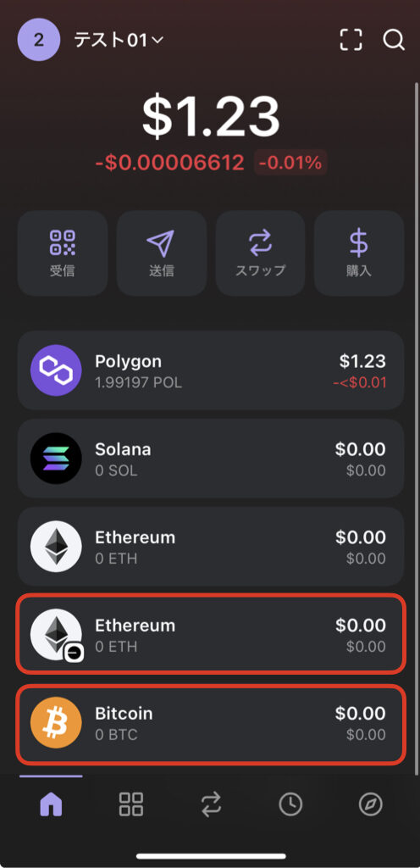Tap the search magnifier icon

coord(394,40)
